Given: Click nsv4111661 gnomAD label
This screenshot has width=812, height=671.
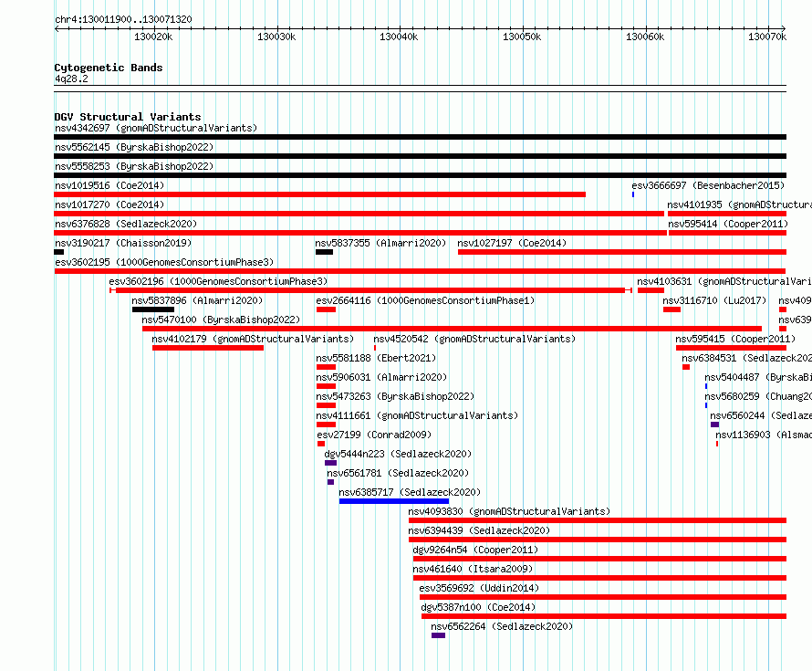Looking at the screenshot, I should [x=417, y=415].
